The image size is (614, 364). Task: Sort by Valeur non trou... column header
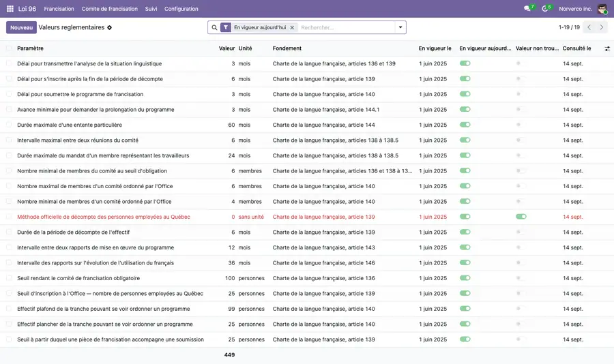[537, 48]
